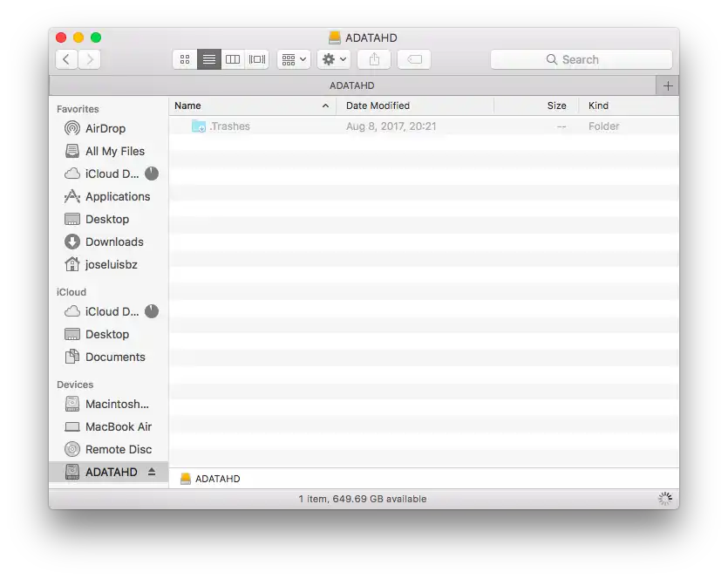Sort by Date Modified column
Image resolution: width=728 pixels, height=579 pixels.
point(415,106)
